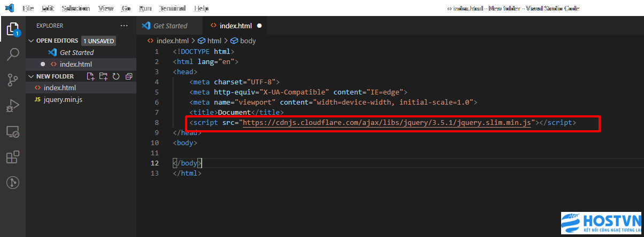Viewport: 644px width, 237px height.
Task: Switch to the Get Started tab
Action: coord(170,26)
